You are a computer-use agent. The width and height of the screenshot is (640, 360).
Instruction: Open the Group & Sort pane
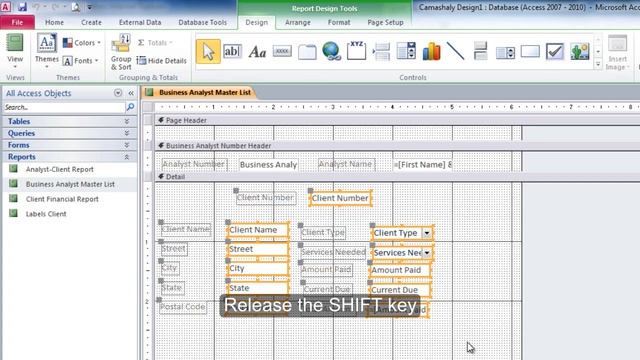121,52
